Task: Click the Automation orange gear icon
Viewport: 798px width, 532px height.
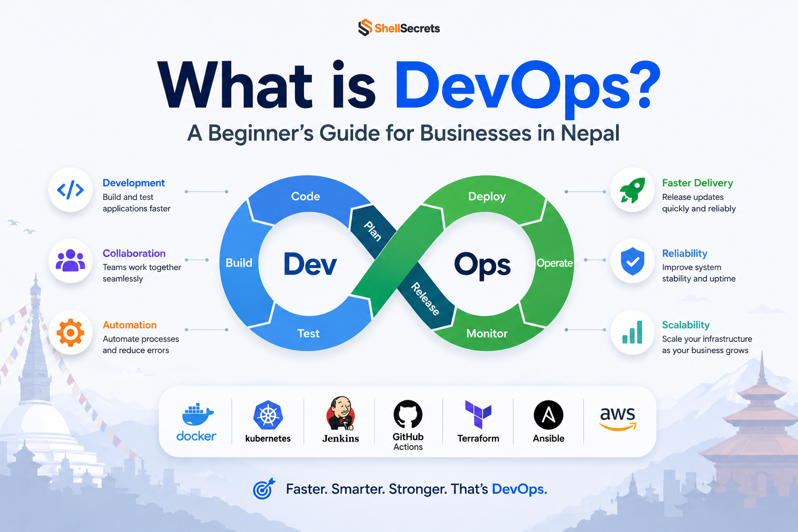Action: coord(71,332)
